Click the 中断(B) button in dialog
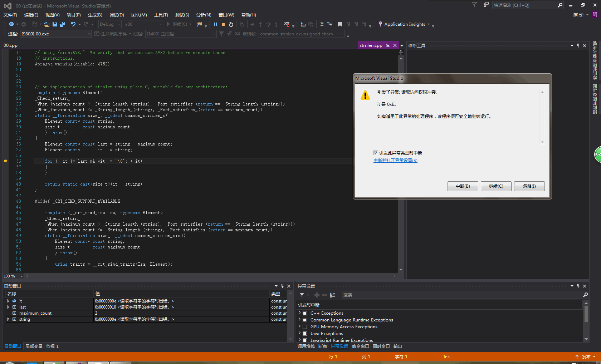 [x=463, y=186]
